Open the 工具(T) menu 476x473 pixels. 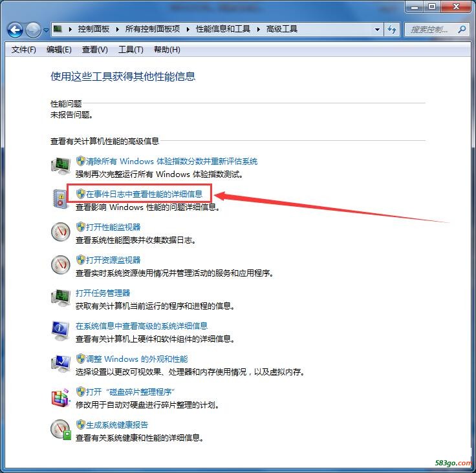tap(131, 50)
